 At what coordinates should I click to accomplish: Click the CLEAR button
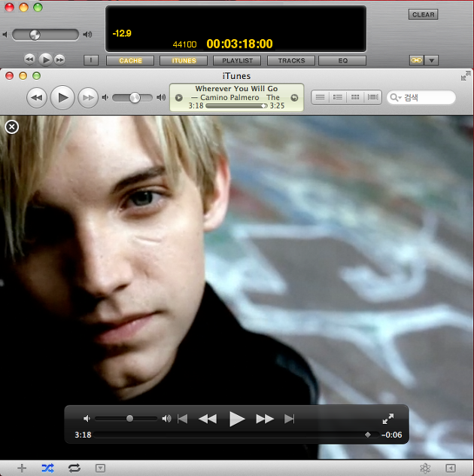tap(424, 14)
